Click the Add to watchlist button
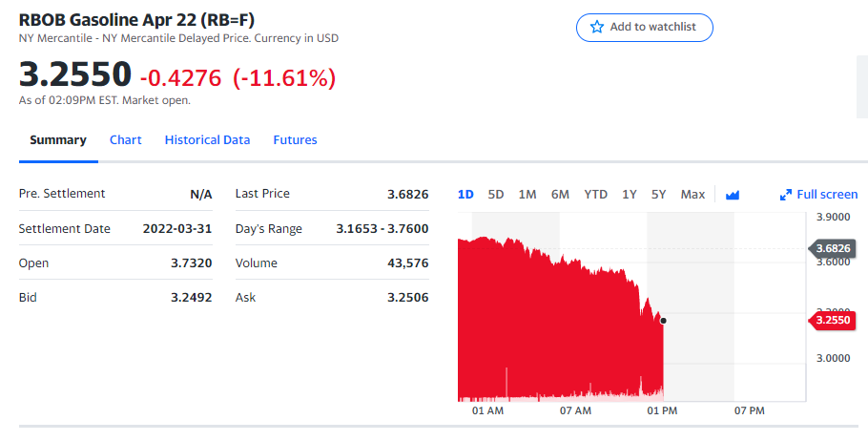The image size is (868, 441). click(644, 27)
